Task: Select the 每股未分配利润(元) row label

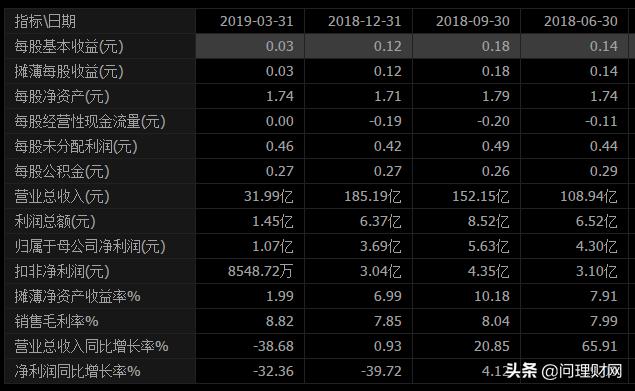Action: (x=76, y=146)
